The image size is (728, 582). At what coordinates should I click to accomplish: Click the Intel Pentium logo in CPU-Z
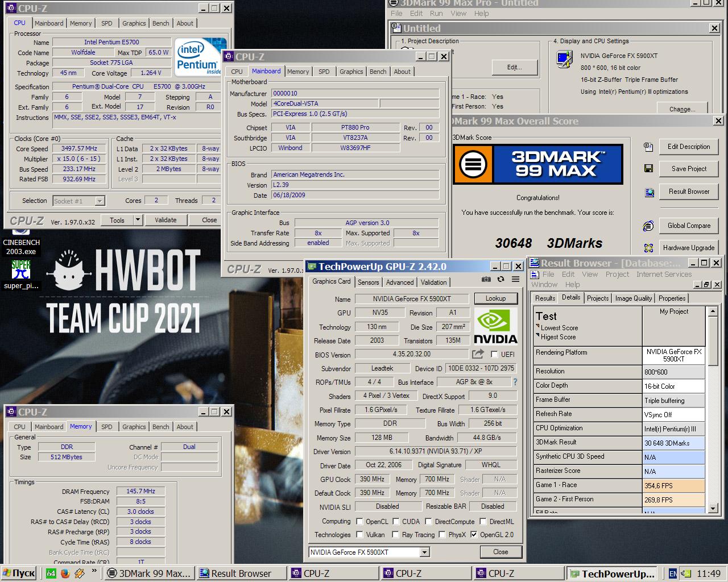click(199, 57)
